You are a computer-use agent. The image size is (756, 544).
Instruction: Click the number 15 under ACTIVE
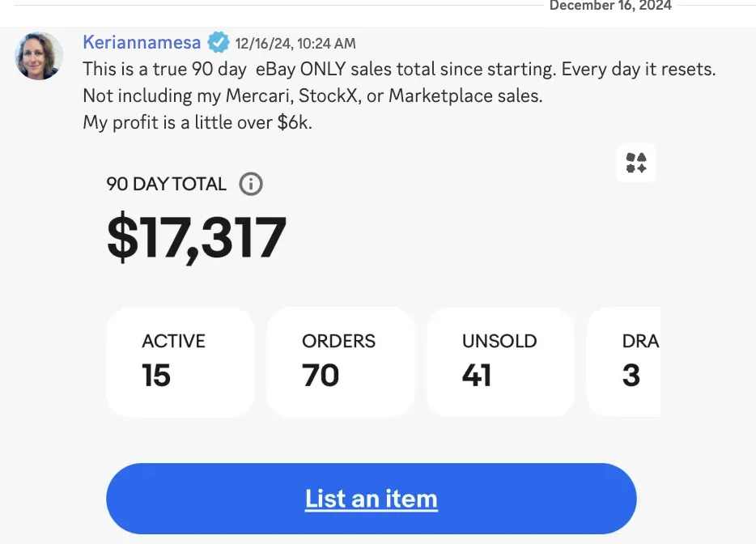pos(156,376)
